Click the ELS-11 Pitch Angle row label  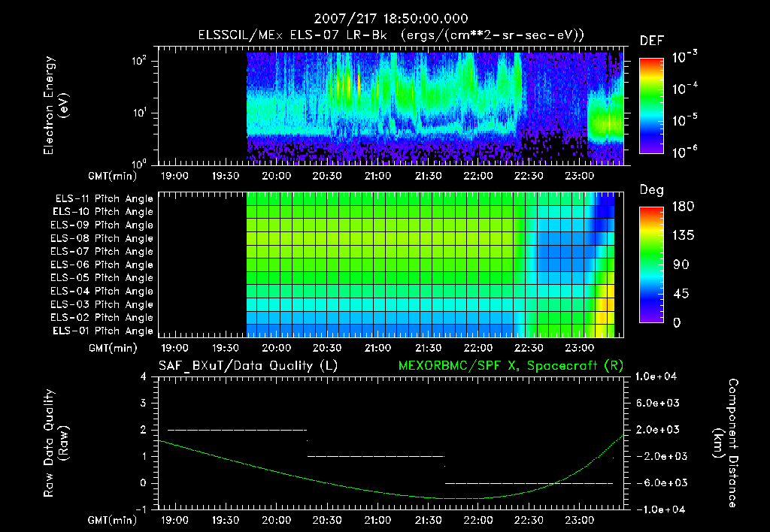click(x=104, y=199)
